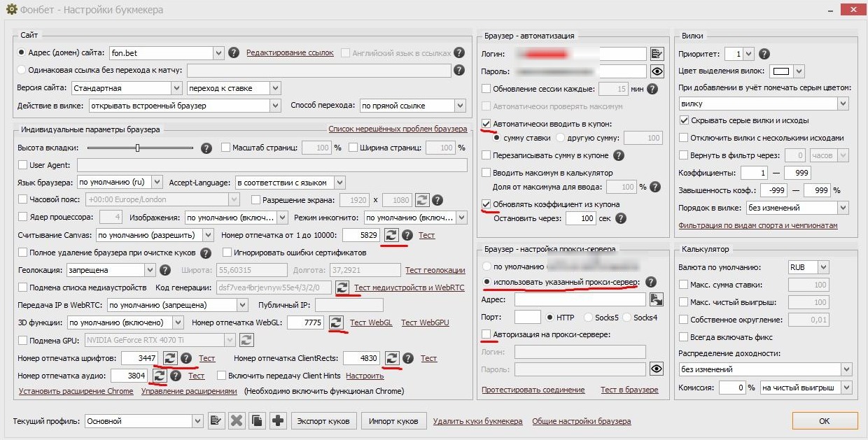The width and height of the screenshot is (868, 440).
Task: Open help for ClientRects fingerprint number
Action: 408,358
